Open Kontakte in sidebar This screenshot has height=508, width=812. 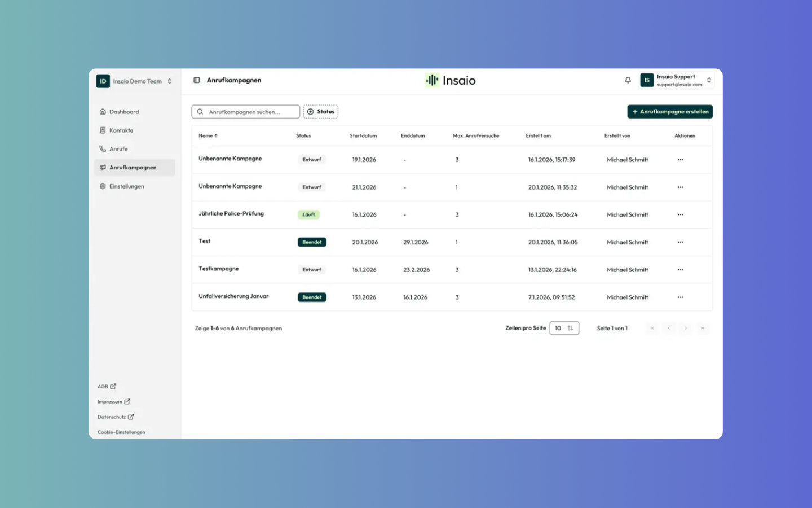tap(121, 130)
